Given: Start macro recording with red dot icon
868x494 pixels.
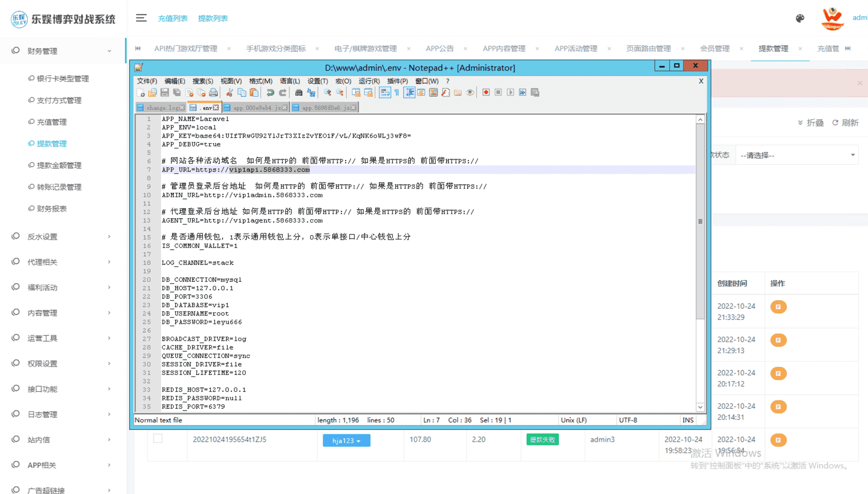Looking at the screenshot, I should [x=486, y=93].
